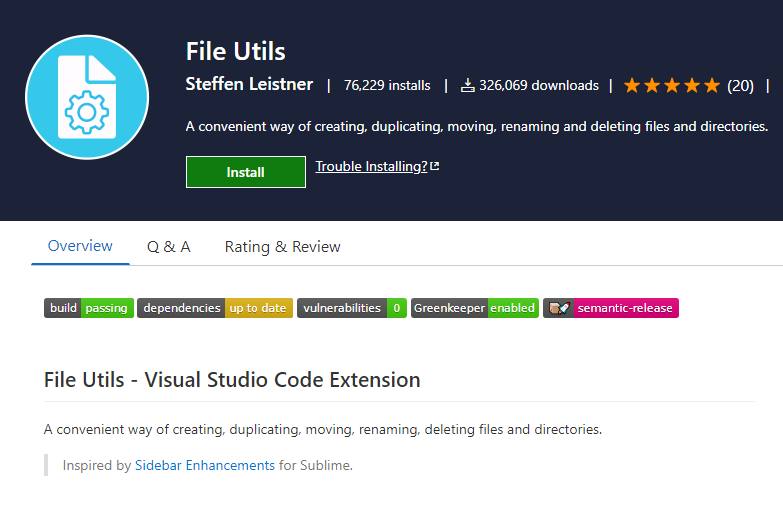Switch to the Overview tab
Image resolution: width=783 pixels, height=517 pixels.
(80, 246)
